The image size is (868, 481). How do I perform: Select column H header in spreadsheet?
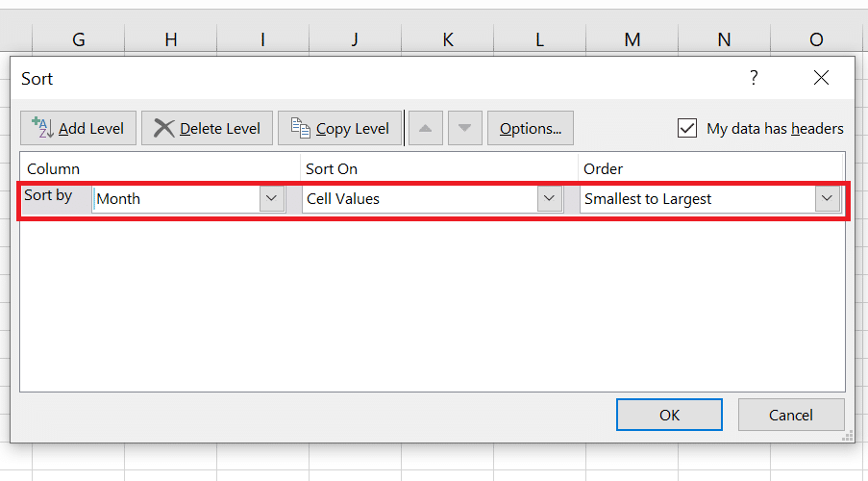(x=171, y=39)
